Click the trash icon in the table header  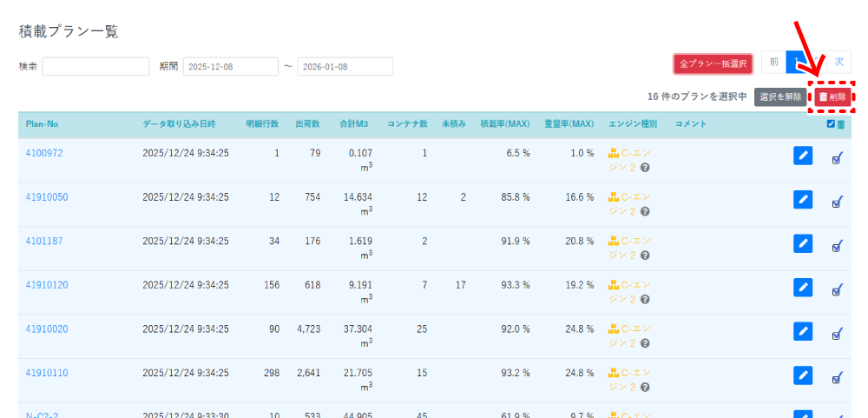coord(840,124)
